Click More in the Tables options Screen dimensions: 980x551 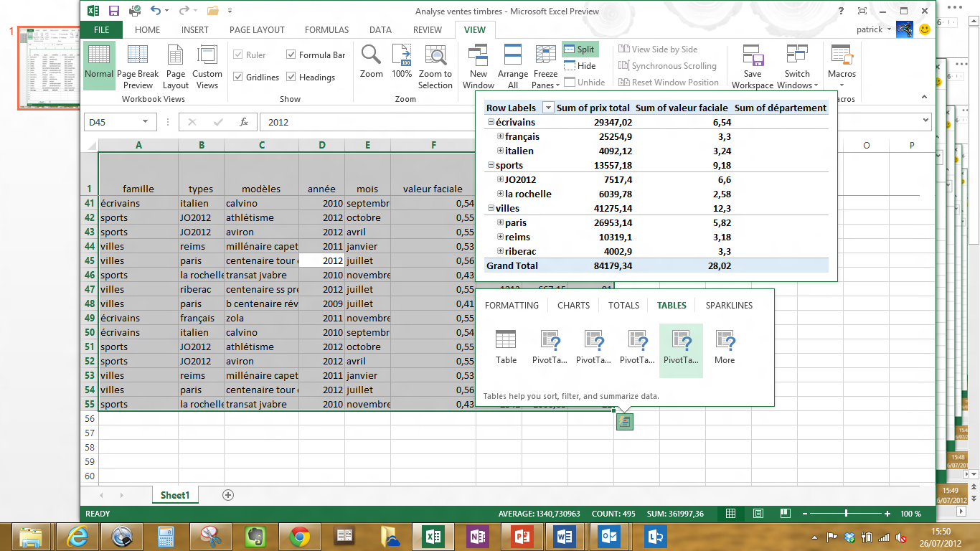pos(725,347)
